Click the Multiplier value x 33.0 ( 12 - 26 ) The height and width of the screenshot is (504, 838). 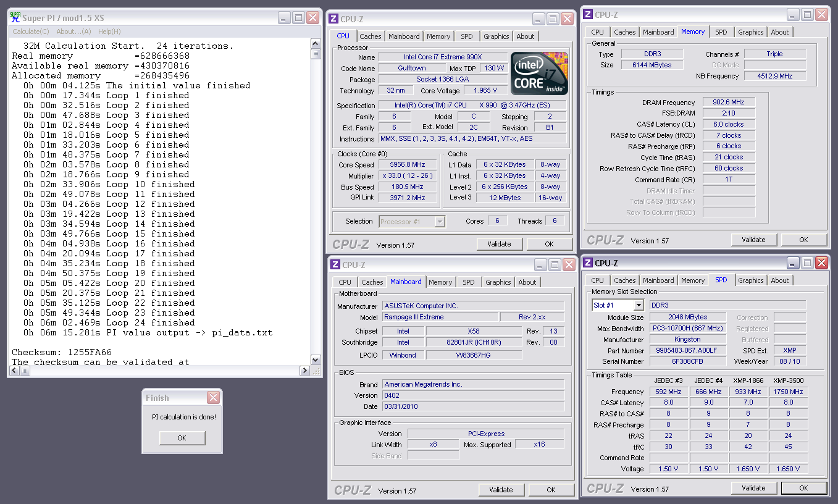[408, 176]
